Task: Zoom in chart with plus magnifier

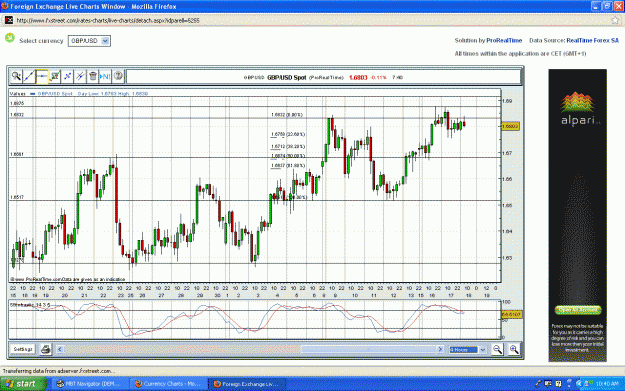Action: click(514, 350)
